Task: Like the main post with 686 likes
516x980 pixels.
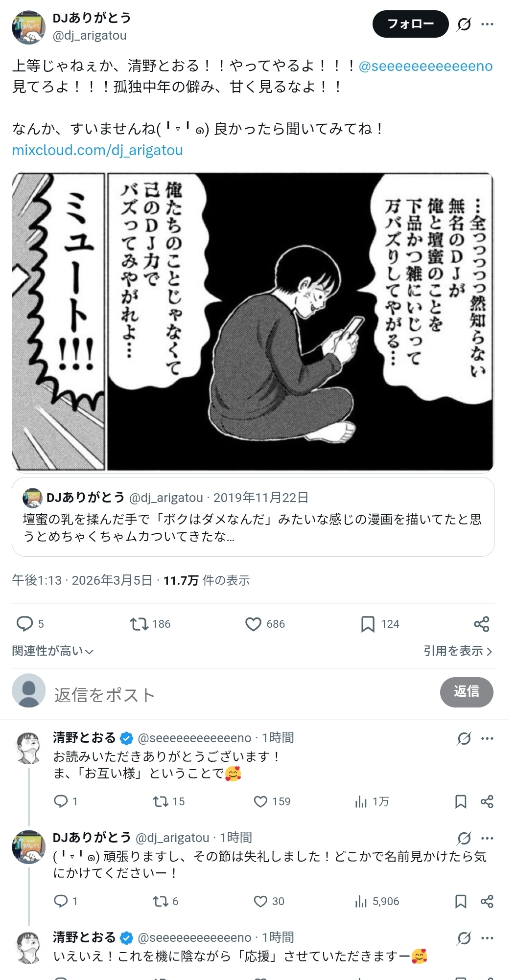Action: 253,624
